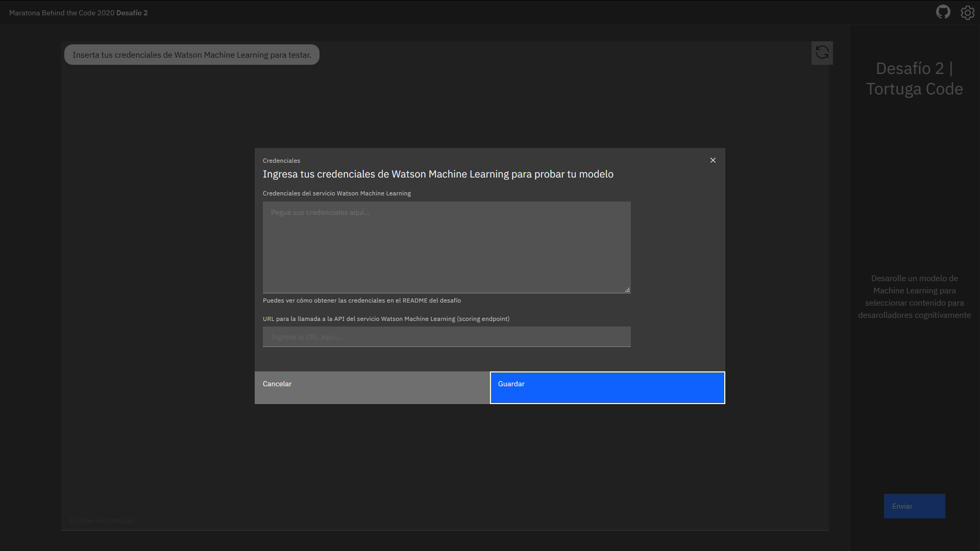980x551 pixels.
Task: Click the README del desafío hint text
Action: [x=361, y=300]
